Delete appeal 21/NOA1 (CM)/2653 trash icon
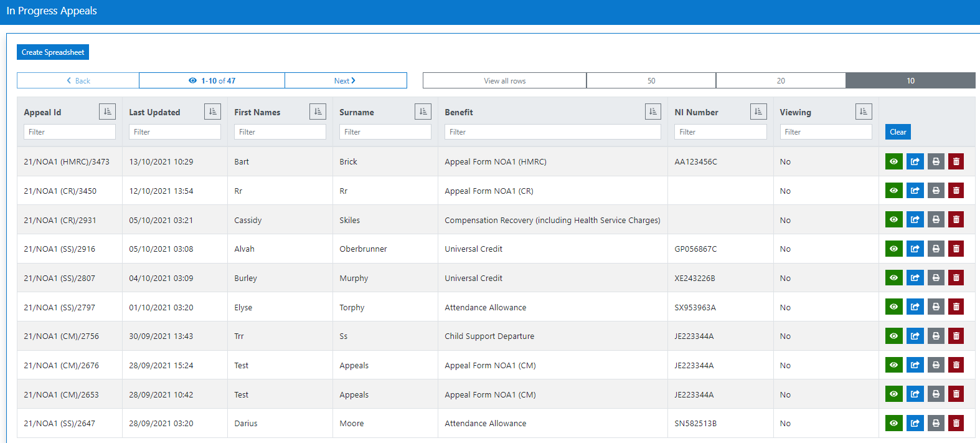Image resolution: width=980 pixels, height=443 pixels. pos(956,394)
